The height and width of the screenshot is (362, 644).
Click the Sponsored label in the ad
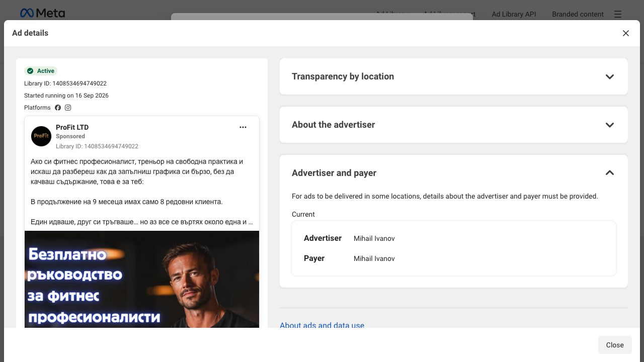click(x=70, y=136)
